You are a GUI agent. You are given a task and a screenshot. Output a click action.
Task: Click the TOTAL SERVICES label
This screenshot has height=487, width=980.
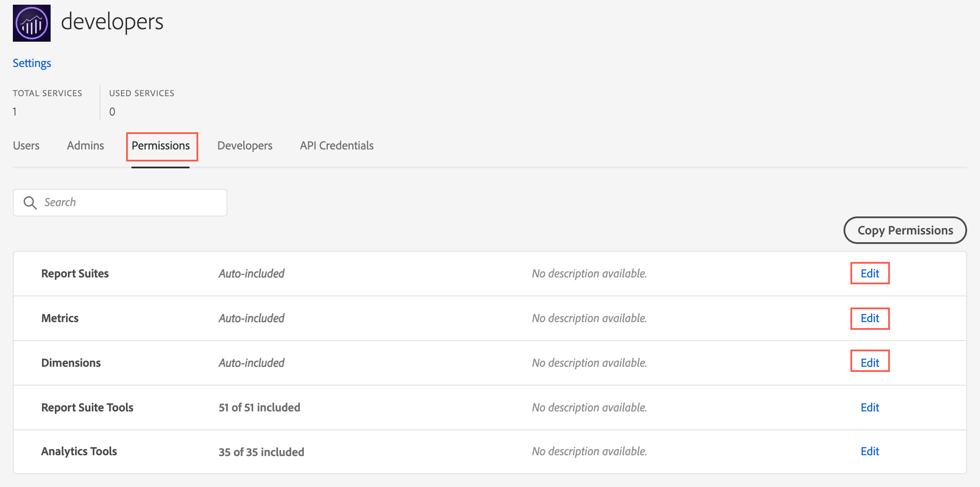pyautogui.click(x=48, y=93)
